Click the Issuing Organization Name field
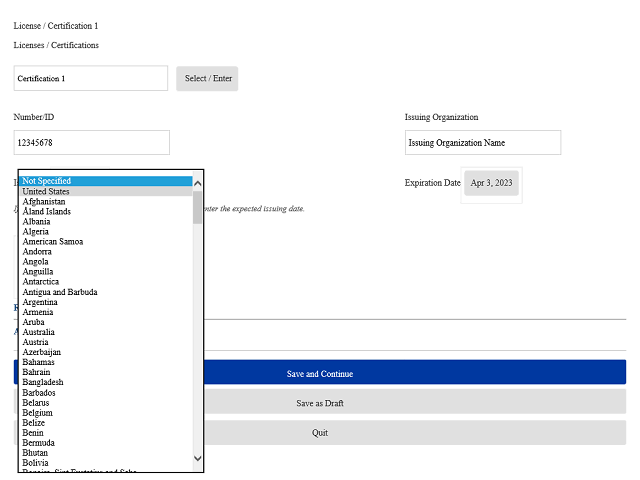This screenshot has height=480, width=640. (x=483, y=142)
